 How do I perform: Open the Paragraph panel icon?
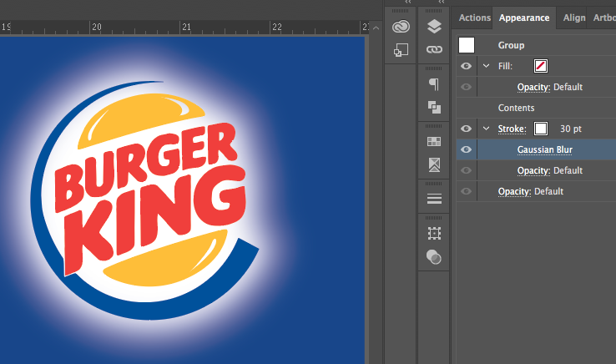click(x=434, y=84)
